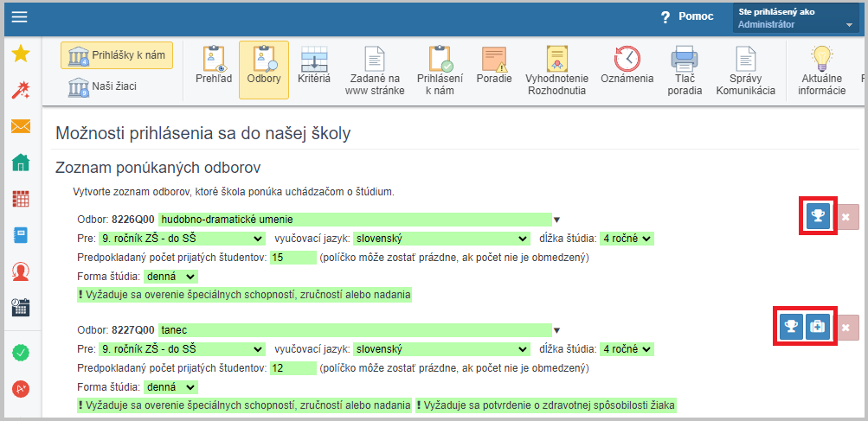Open vyučovací jazyk dropdown for 8227Q00
The image size is (868, 421).
(440, 349)
